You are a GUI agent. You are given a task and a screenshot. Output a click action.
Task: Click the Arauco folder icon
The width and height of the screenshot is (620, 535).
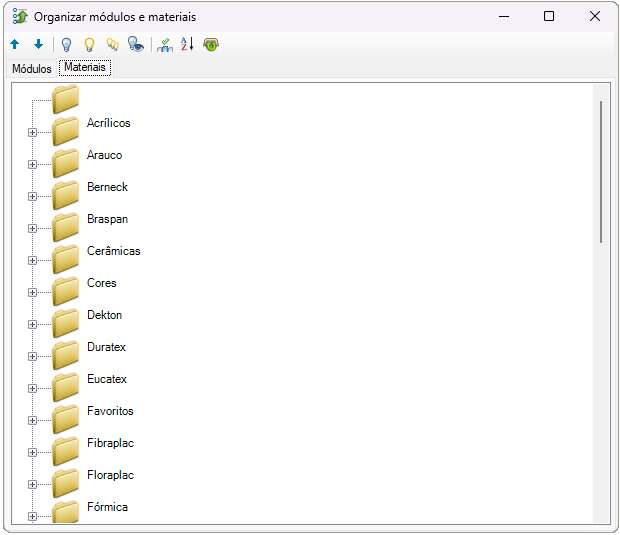[66, 163]
